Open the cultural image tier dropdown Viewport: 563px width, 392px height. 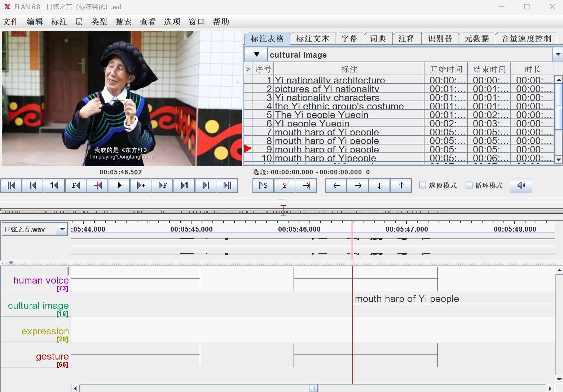558,55
